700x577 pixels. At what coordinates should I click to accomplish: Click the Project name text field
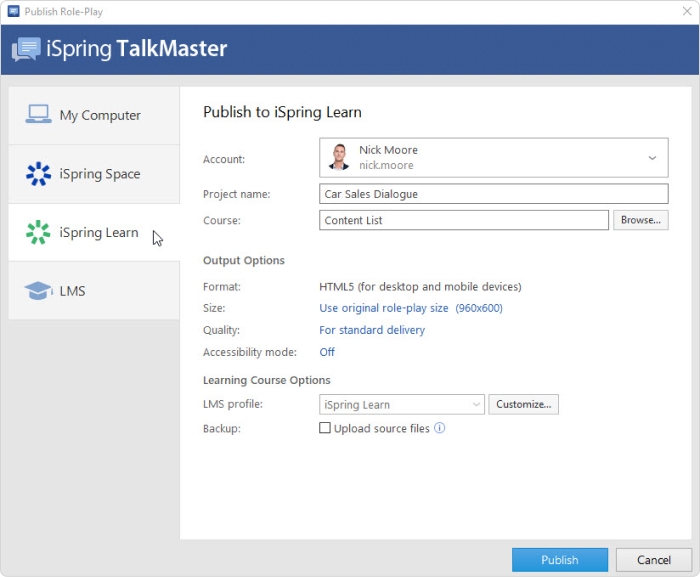click(493, 194)
